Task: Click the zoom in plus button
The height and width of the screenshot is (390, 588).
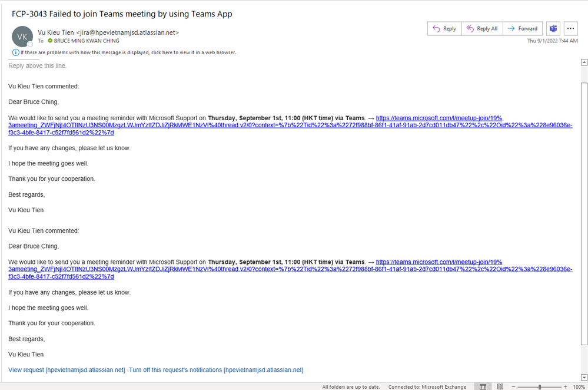Action: pos(565,386)
